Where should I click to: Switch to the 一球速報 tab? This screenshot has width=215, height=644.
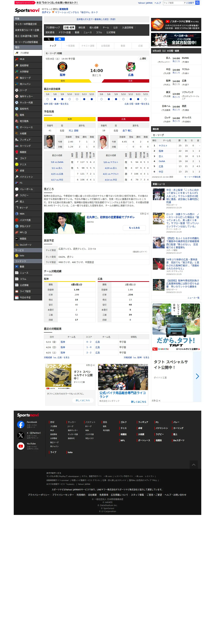click(70, 46)
